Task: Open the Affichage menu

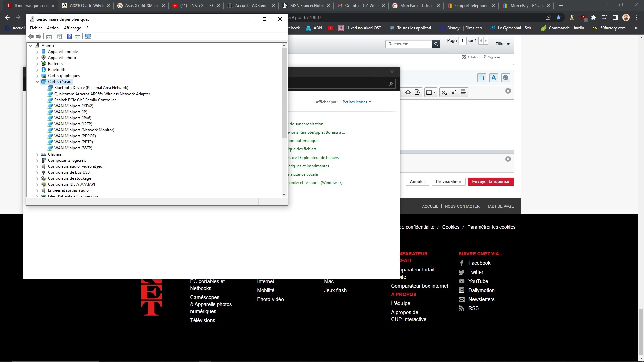Action: click(72, 28)
